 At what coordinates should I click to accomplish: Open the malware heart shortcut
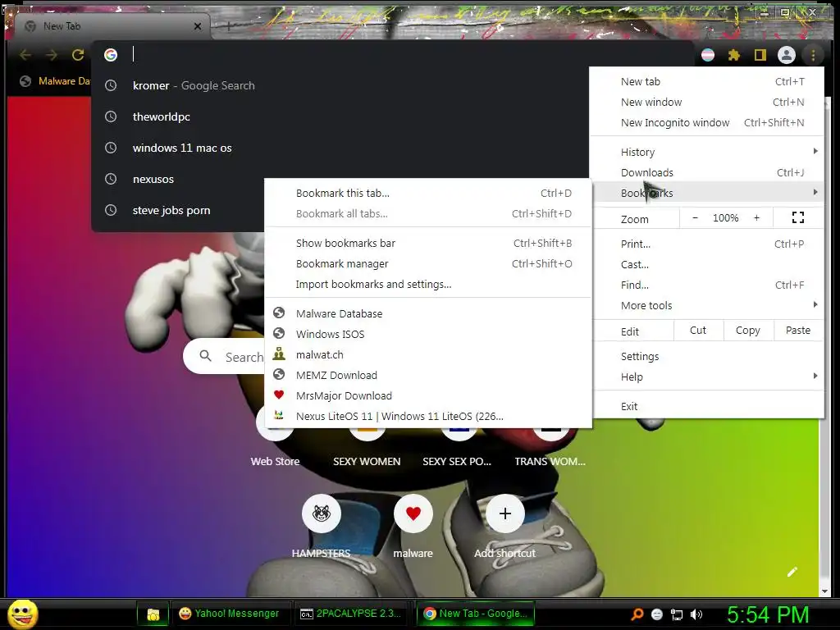413,514
